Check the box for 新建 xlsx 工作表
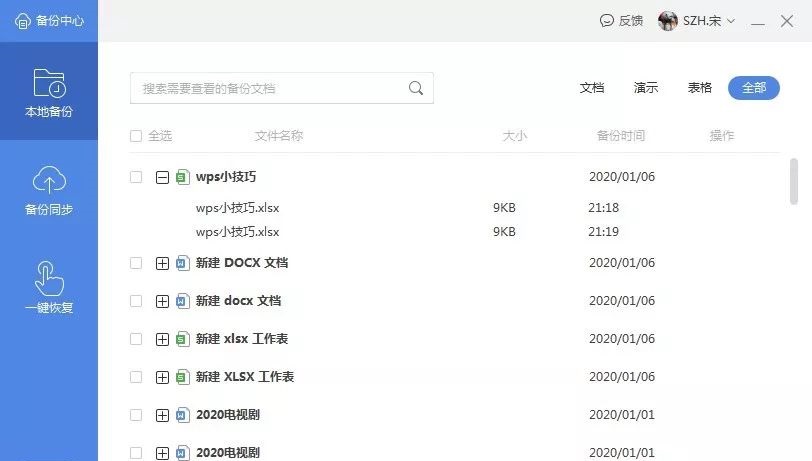Image resolution: width=812 pixels, height=461 pixels. (x=136, y=339)
